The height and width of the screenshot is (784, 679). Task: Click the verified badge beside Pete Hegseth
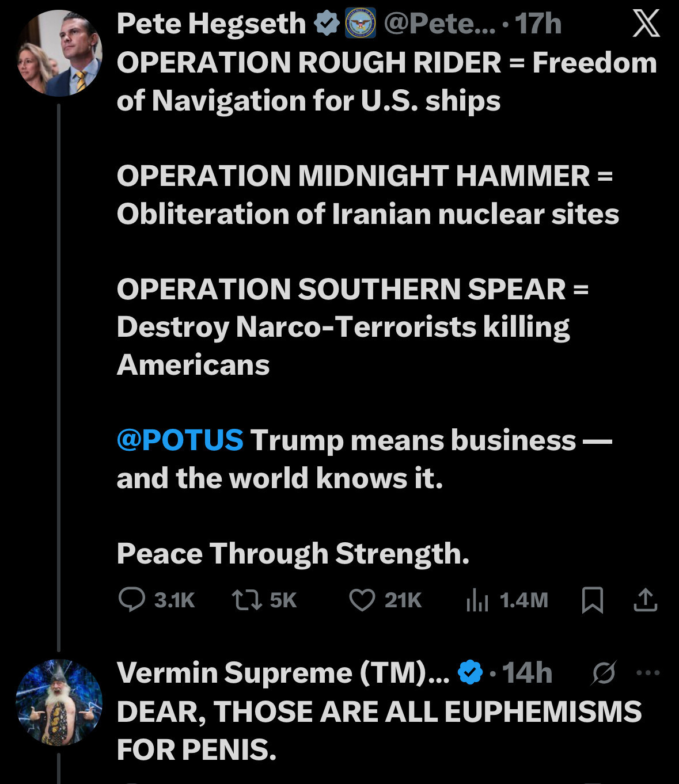pyautogui.click(x=327, y=24)
